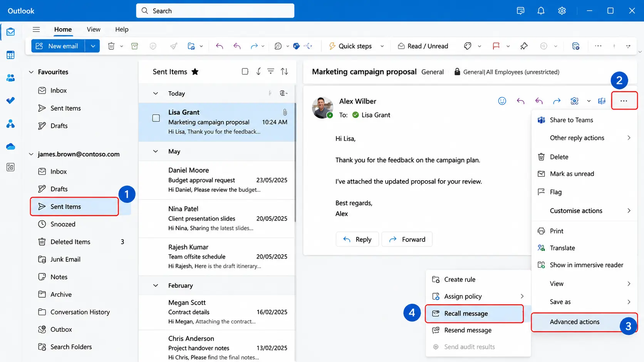The image size is (644, 362).
Task: Open the OneDrive cloud app icon
Action: click(x=10, y=146)
